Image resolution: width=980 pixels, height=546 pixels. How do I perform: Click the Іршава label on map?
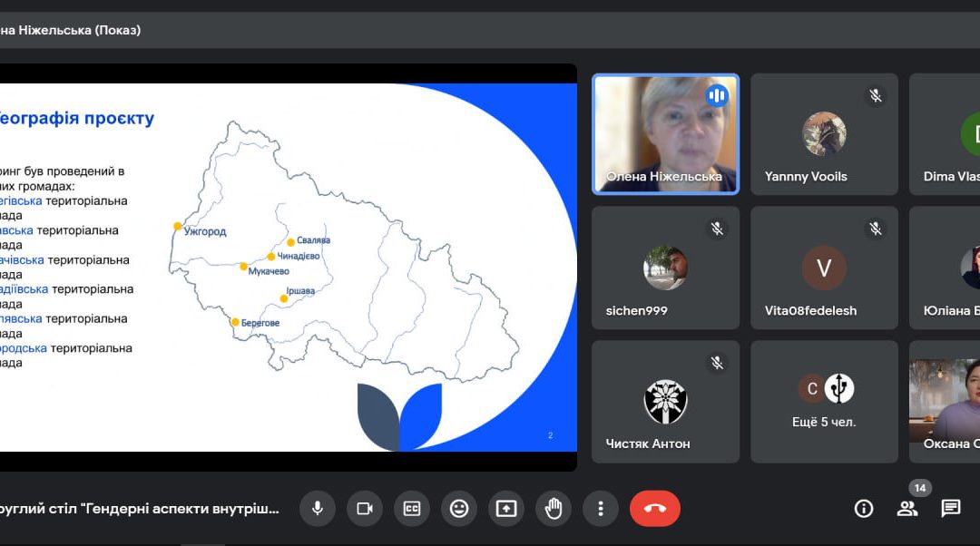300,291
